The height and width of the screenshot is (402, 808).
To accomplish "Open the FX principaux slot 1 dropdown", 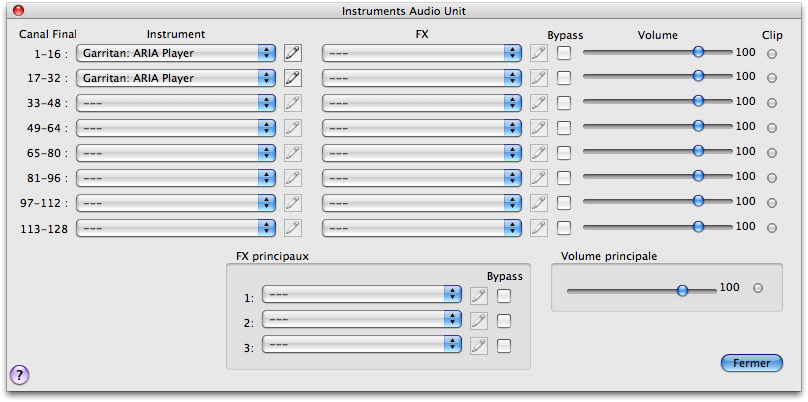I will (x=361, y=295).
